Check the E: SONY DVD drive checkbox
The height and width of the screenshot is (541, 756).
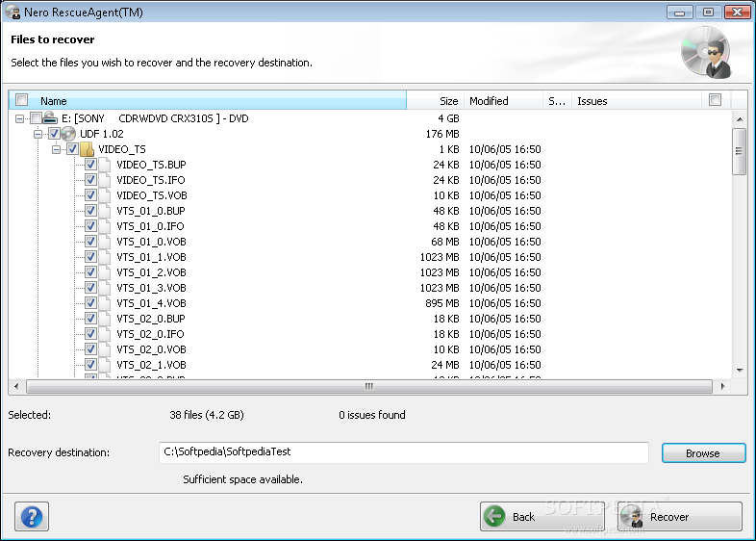tap(36, 118)
